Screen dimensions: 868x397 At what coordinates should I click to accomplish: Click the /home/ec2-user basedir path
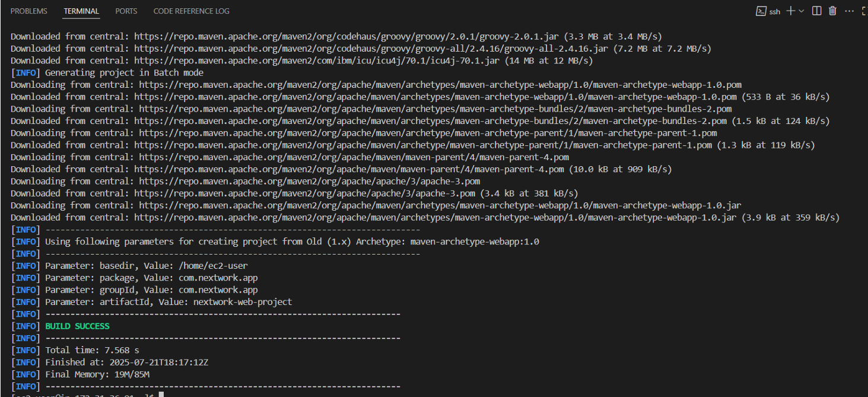tap(214, 266)
